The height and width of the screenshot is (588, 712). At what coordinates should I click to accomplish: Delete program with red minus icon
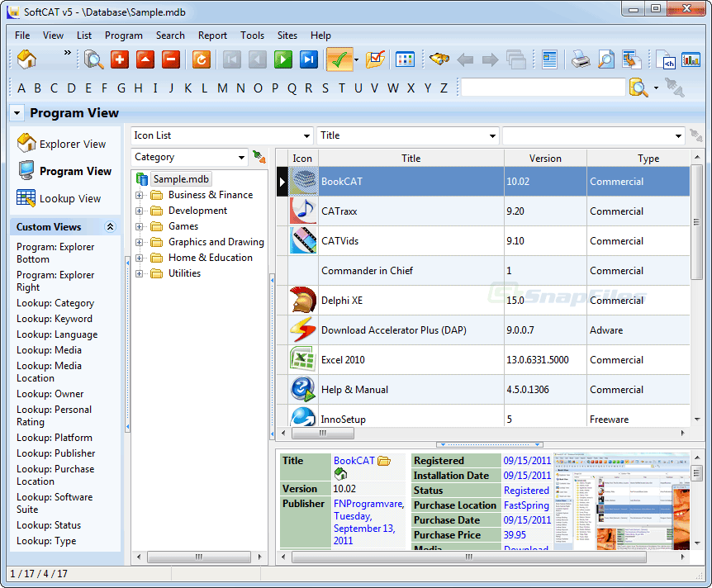click(171, 59)
